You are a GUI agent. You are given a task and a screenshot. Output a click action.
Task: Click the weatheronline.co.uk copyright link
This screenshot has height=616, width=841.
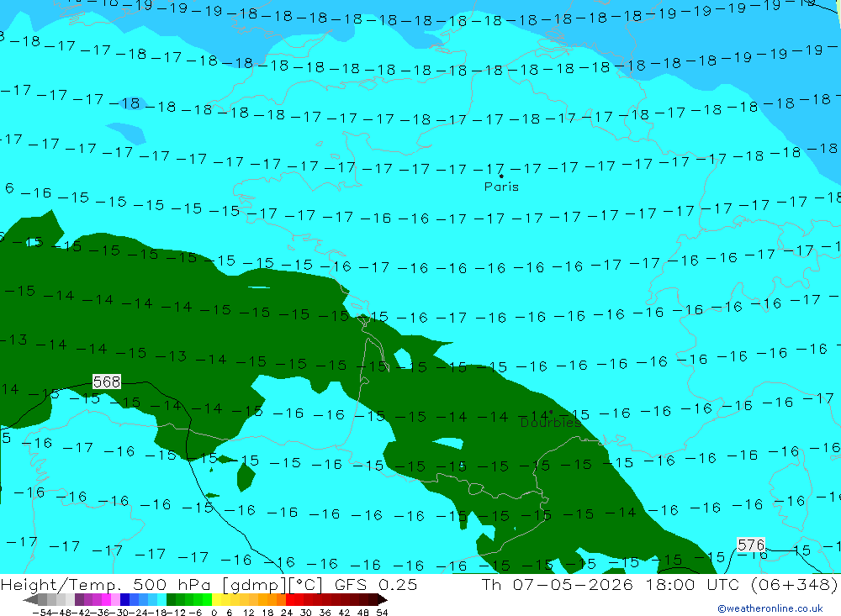(770, 608)
